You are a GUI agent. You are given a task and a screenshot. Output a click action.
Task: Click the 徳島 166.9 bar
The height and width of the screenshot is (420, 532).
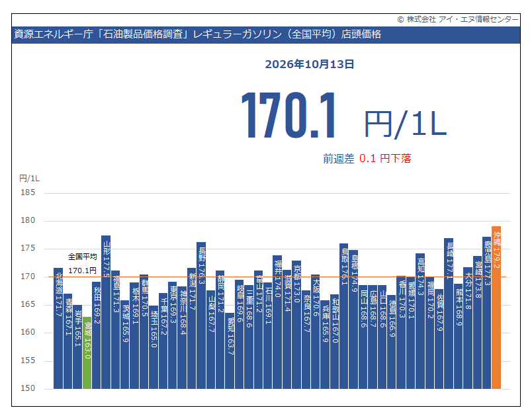(392, 342)
